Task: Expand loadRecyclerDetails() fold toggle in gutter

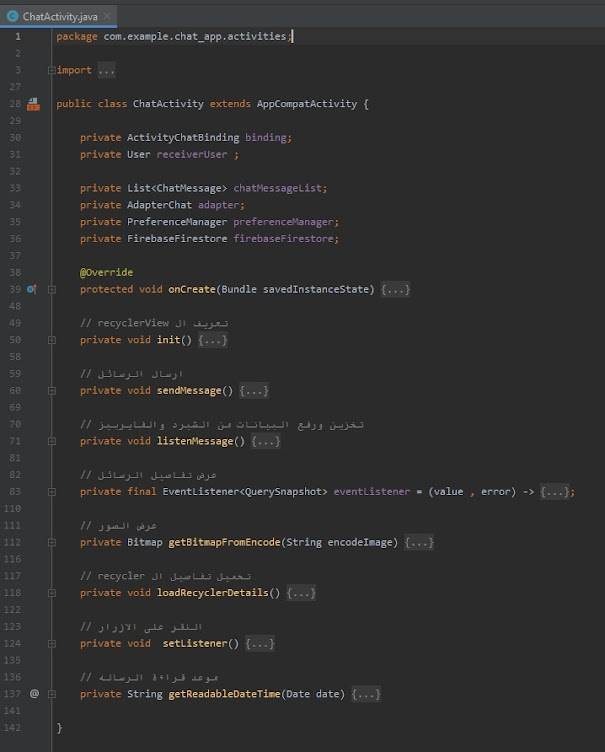Action: [51, 592]
